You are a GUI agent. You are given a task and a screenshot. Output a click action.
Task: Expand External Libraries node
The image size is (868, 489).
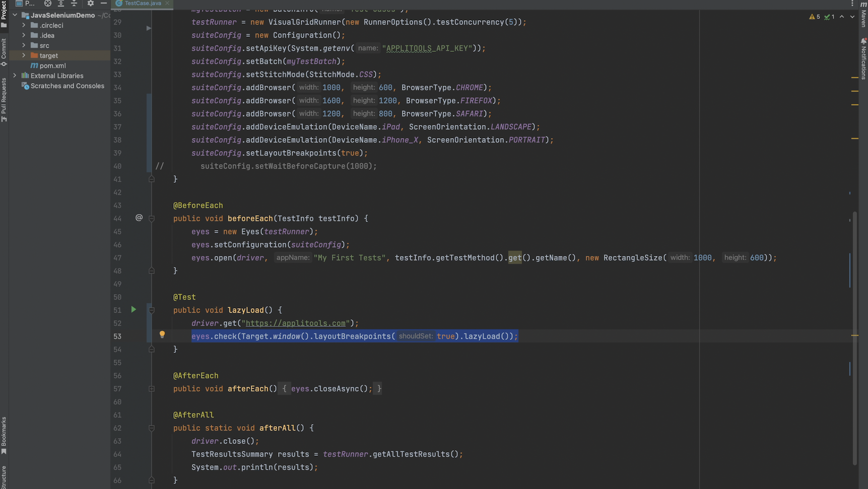15,76
